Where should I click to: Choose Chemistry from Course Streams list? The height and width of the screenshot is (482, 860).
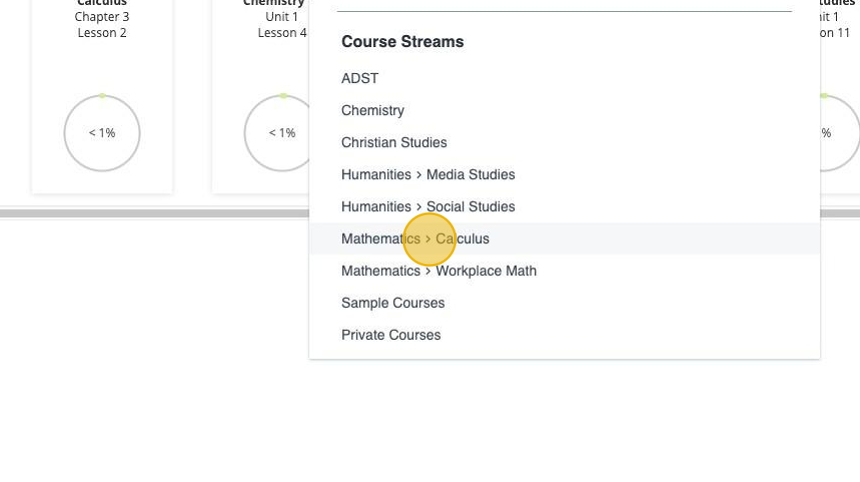point(373,110)
